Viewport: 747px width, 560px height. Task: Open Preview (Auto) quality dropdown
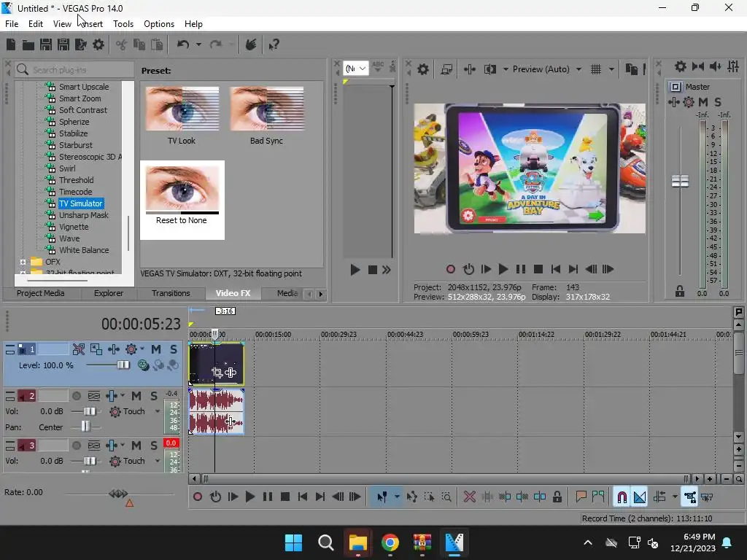pos(578,69)
